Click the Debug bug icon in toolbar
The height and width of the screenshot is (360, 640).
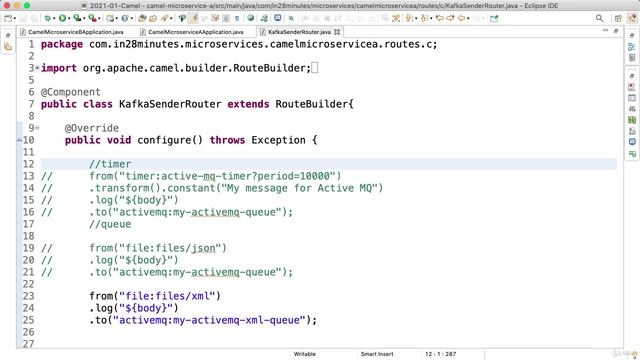click(x=48, y=18)
